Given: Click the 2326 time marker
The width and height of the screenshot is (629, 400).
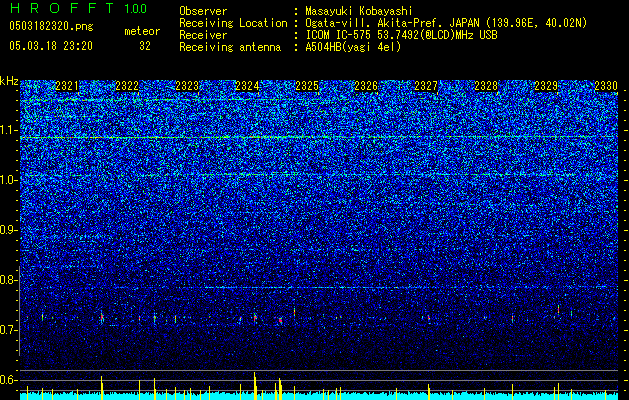Looking at the screenshot, I should pyautogui.click(x=366, y=86).
